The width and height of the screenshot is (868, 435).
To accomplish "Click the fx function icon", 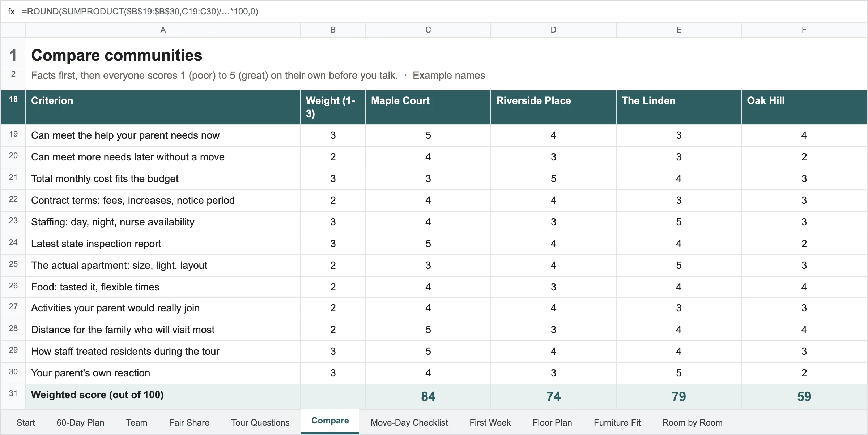I will 11,12.
